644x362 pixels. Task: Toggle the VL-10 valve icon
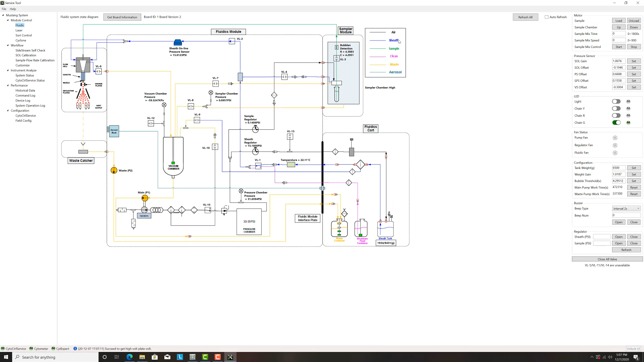coord(215,147)
